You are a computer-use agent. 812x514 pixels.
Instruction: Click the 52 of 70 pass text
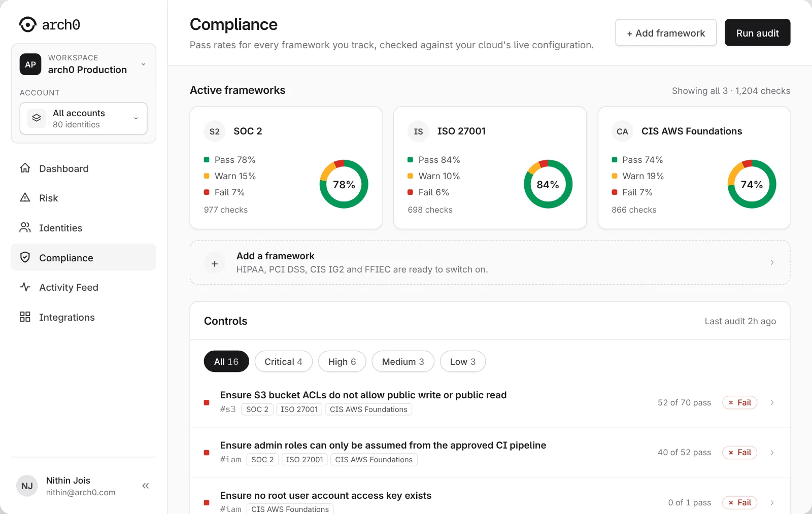(x=684, y=402)
